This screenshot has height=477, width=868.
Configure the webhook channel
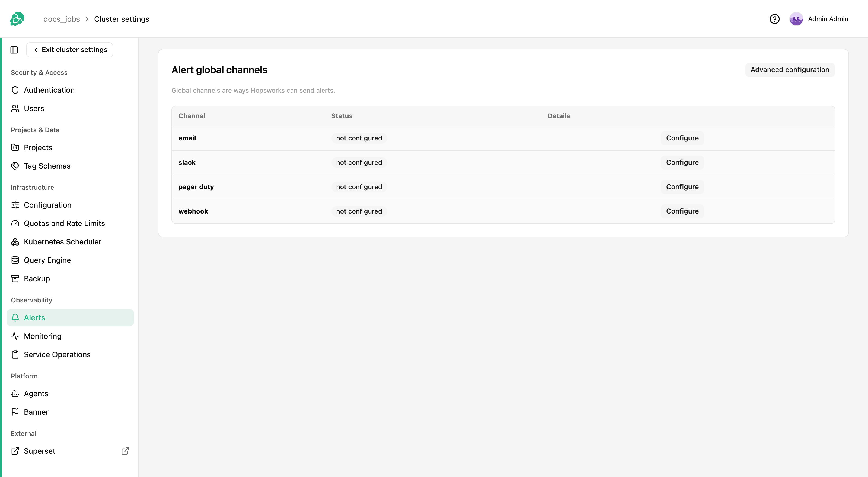point(682,211)
